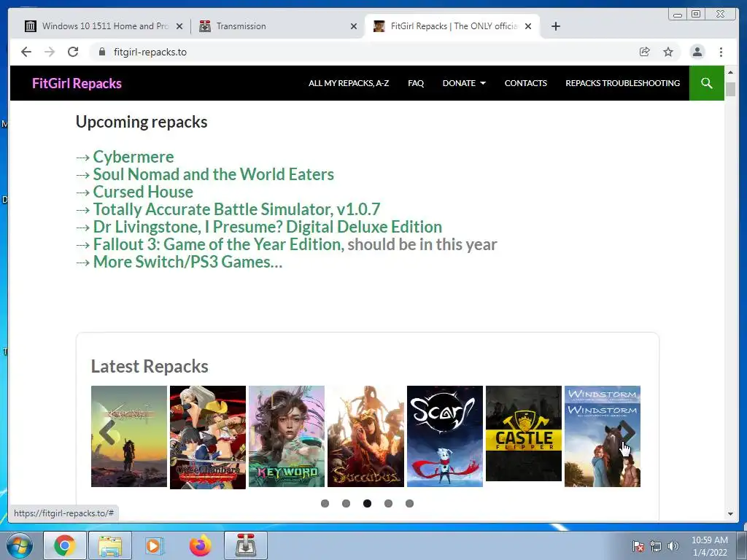
Task: Open the Transmission app from the taskbar
Action: (x=245, y=545)
